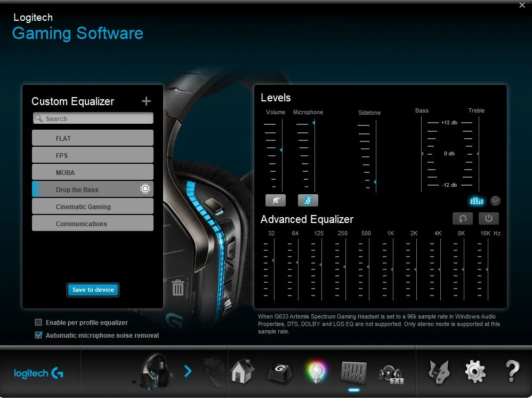The width and height of the screenshot is (532, 398).
Task: Click the 32 Hz equalizer slider
Action: click(x=273, y=260)
